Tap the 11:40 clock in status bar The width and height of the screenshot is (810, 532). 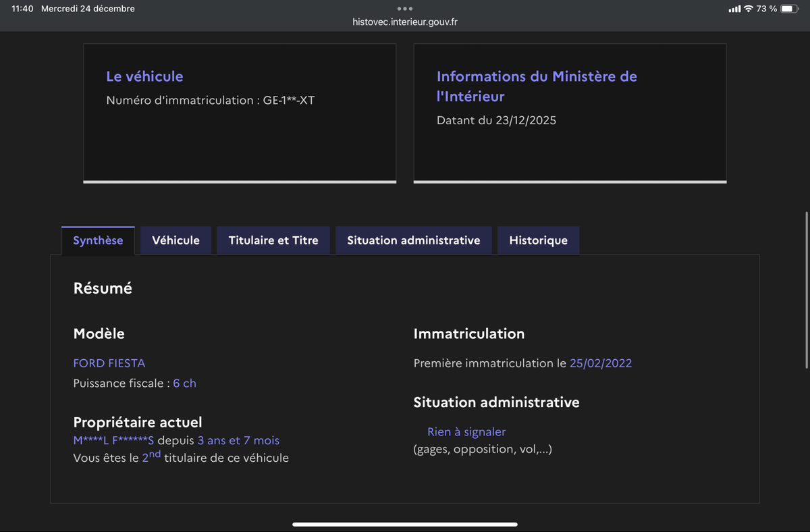[22, 9]
